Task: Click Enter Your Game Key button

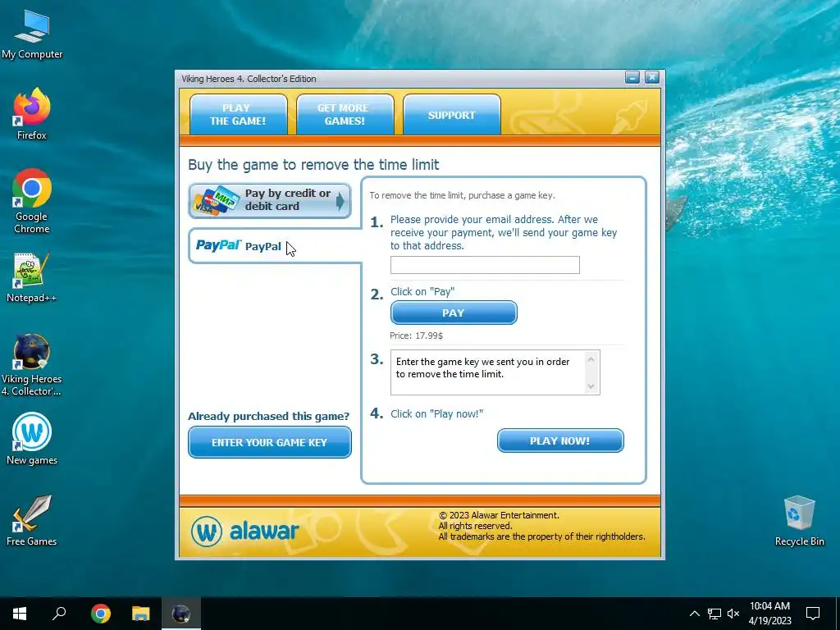Action: tap(269, 442)
